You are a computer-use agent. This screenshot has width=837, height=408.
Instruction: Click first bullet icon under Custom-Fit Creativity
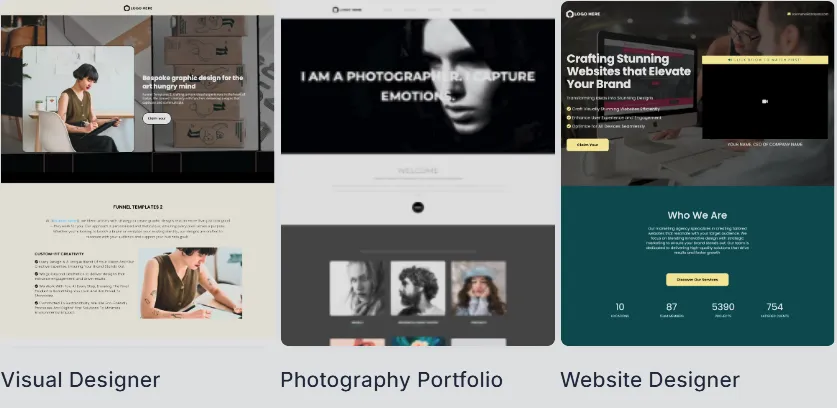(x=36, y=262)
